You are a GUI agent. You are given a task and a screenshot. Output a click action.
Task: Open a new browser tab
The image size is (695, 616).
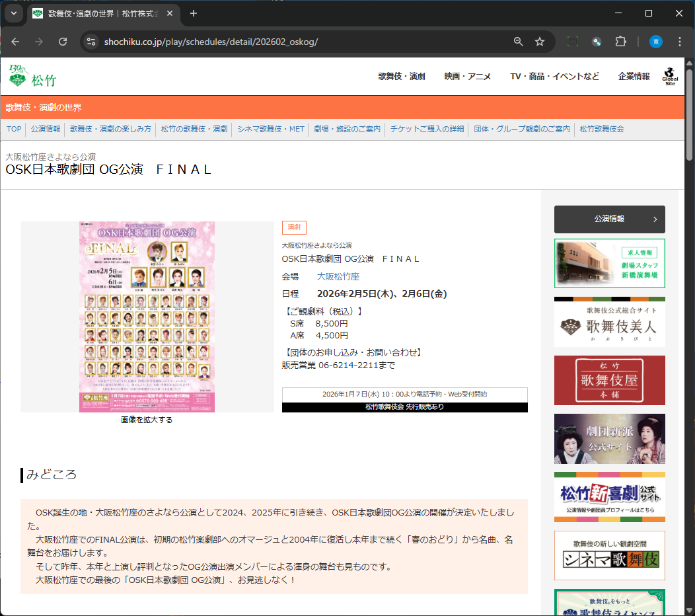click(x=194, y=13)
